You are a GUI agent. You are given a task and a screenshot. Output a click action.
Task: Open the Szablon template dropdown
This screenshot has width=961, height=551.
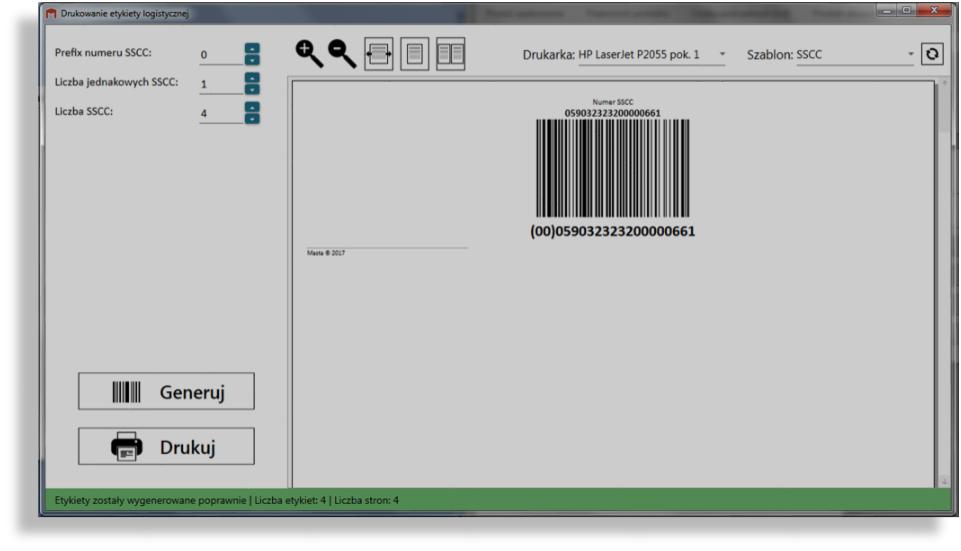856,55
